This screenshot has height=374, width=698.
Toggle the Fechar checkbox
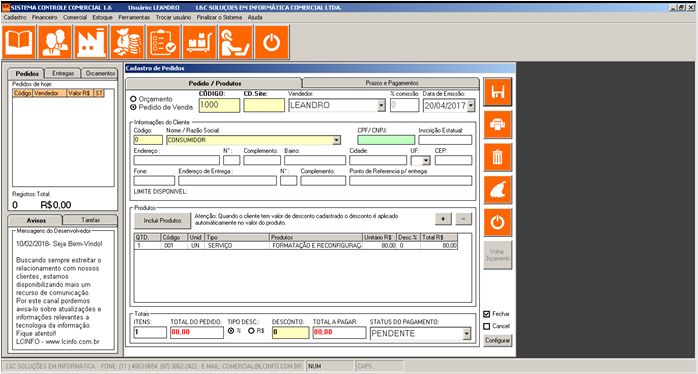(x=487, y=314)
